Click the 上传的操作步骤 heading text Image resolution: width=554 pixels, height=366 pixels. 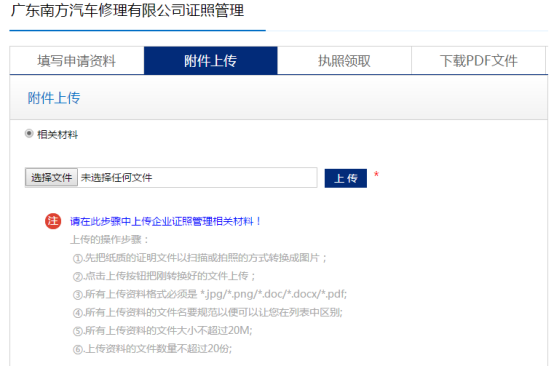pos(110,240)
